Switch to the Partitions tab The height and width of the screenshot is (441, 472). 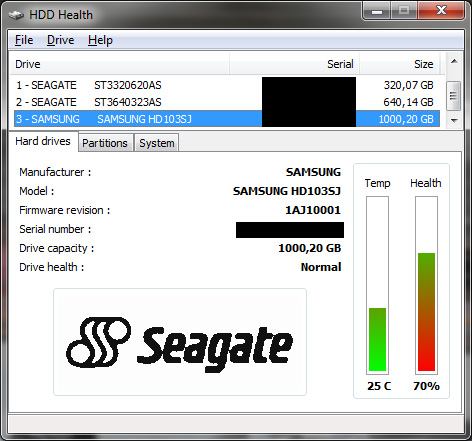tap(105, 143)
